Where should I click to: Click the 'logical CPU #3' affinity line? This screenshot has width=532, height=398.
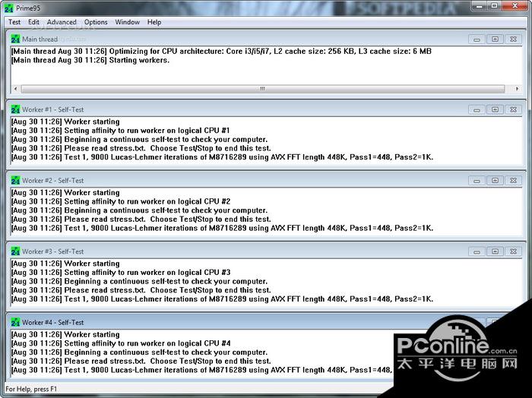pos(120,272)
